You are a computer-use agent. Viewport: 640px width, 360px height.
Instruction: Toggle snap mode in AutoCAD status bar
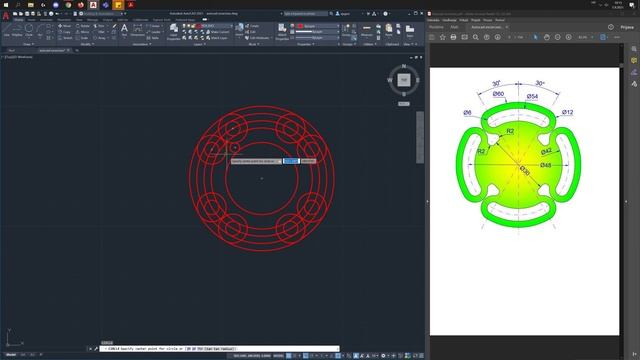294,356
